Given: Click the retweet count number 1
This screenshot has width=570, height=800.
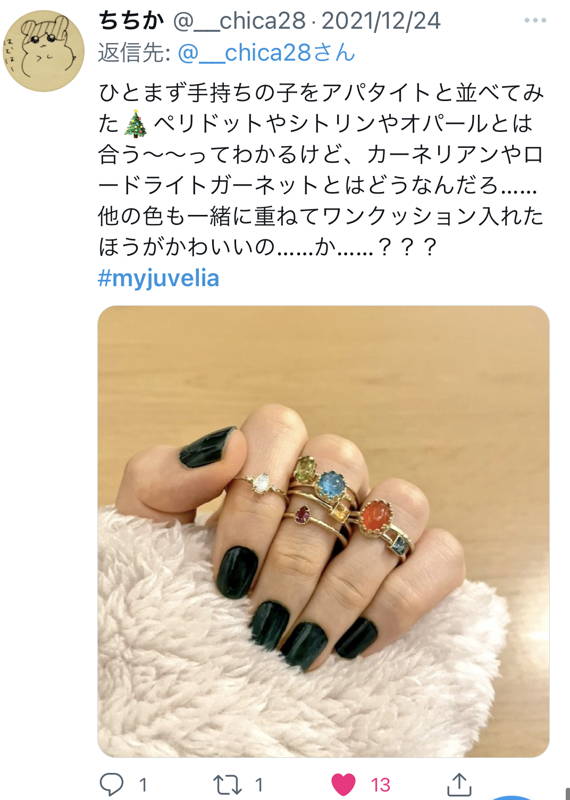Looking at the screenshot, I should pyautogui.click(x=259, y=785).
